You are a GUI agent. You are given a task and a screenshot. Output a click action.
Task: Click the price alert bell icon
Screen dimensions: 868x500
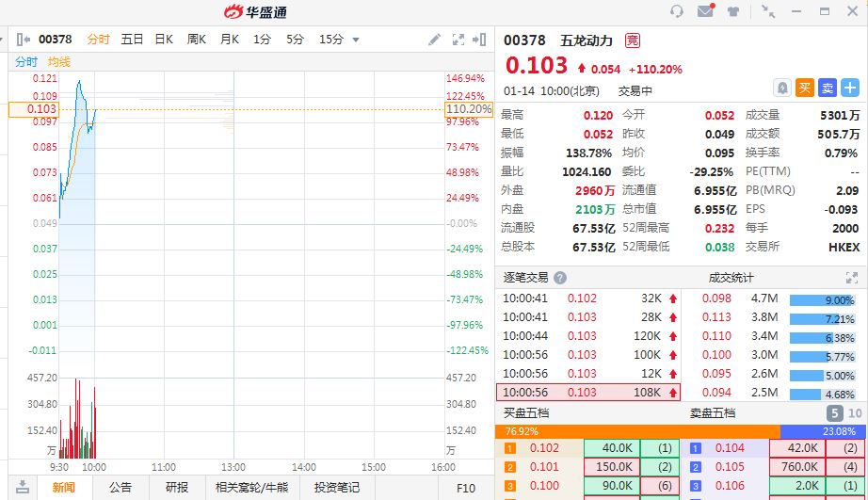tap(781, 88)
